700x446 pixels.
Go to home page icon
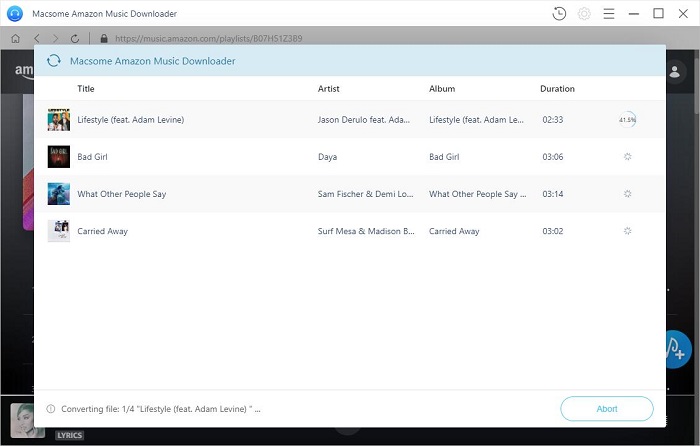(x=15, y=38)
